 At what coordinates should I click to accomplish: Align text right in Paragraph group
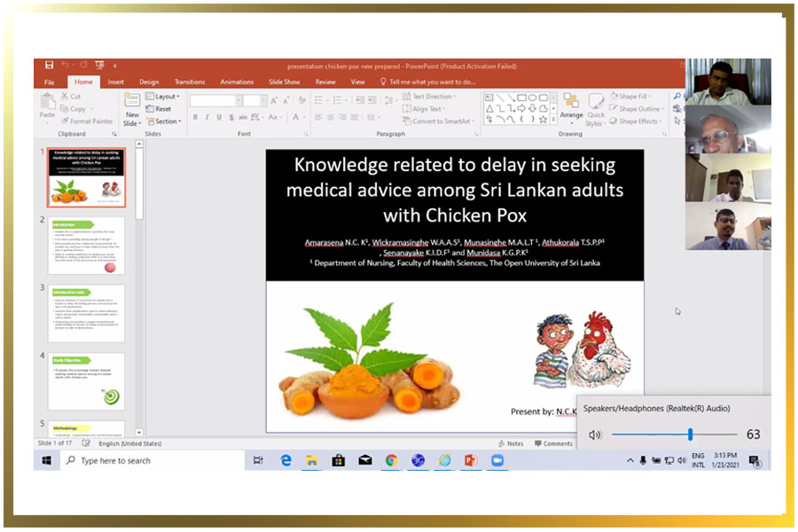tap(342, 118)
